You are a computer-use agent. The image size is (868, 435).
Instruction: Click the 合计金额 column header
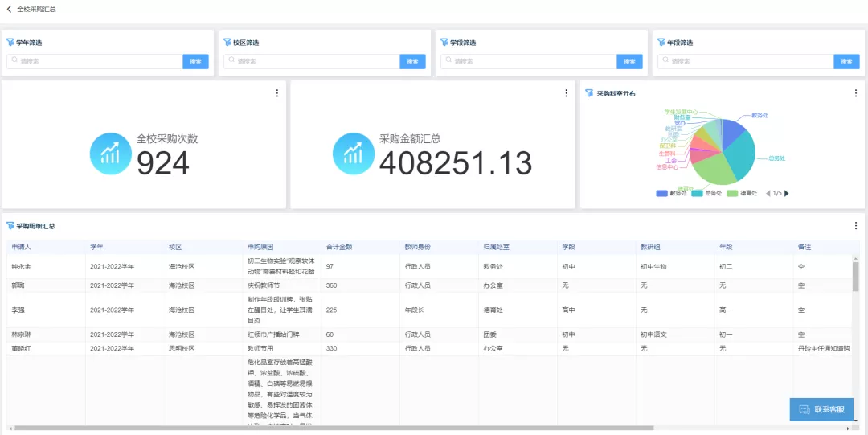[338, 247]
